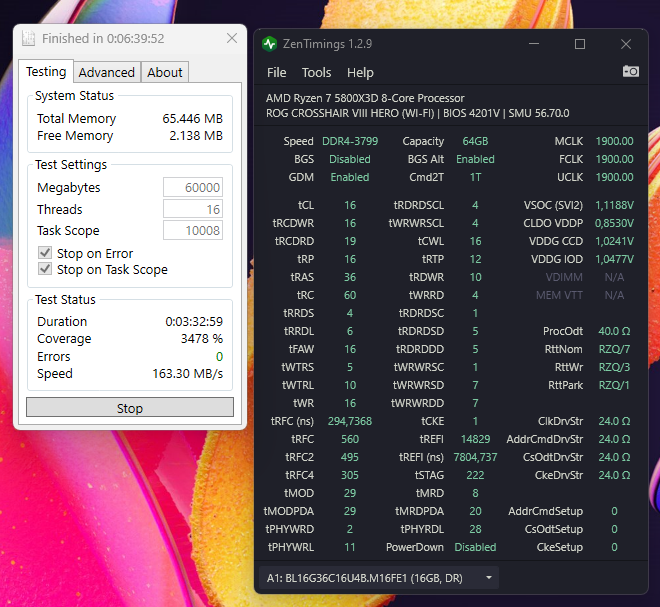Click the tRC 60 value
This screenshot has height=607, width=660.
(350, 295)
